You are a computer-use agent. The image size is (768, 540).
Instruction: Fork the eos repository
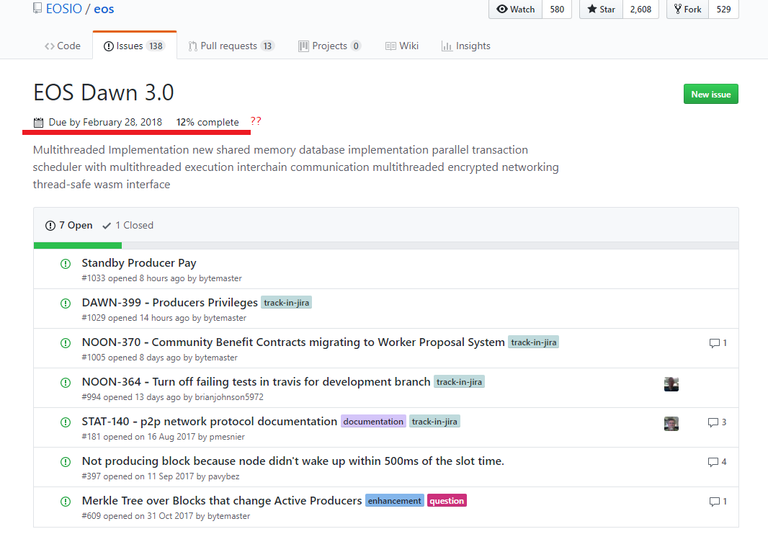point(687,9)
